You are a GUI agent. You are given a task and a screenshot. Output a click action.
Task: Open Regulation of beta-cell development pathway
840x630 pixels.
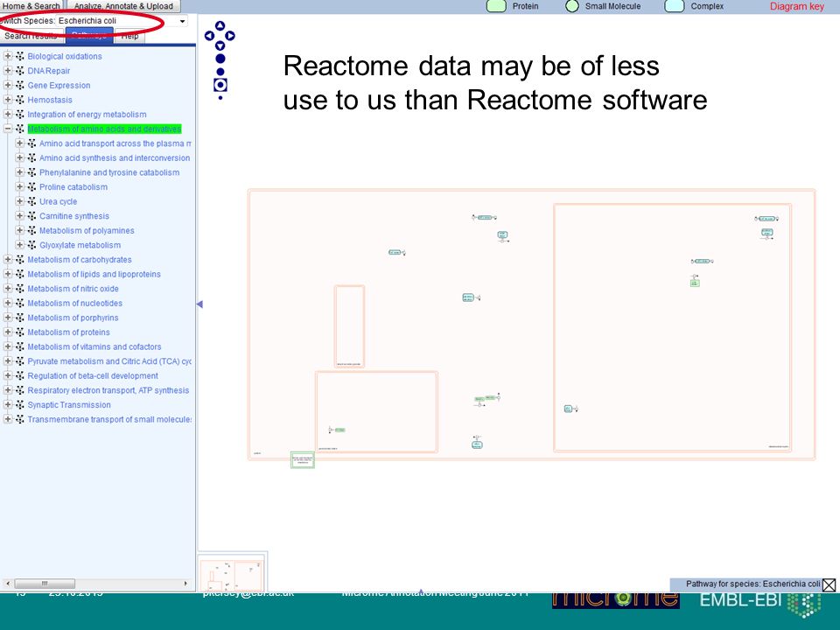coord(93,376)
